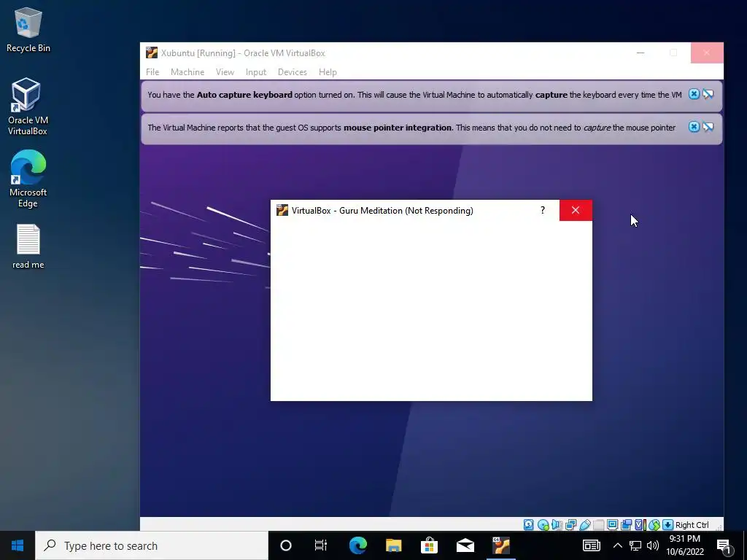The height and width of the screenshot is (560, 747).
Task: Open the Machine menu
Action: [187, 72]
